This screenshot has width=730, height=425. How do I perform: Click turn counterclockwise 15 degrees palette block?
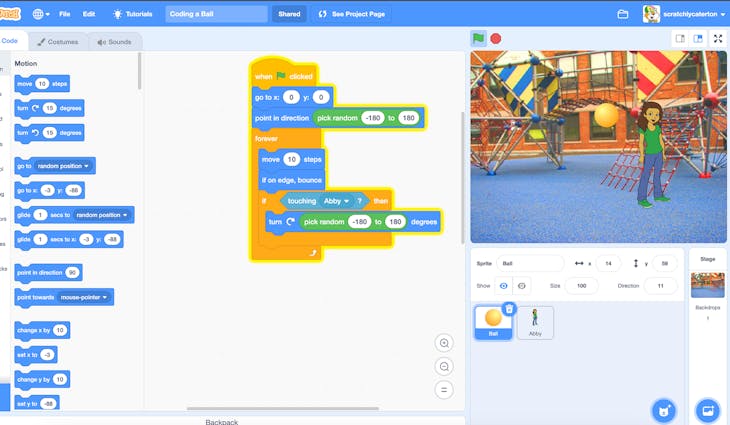[49, 133]
